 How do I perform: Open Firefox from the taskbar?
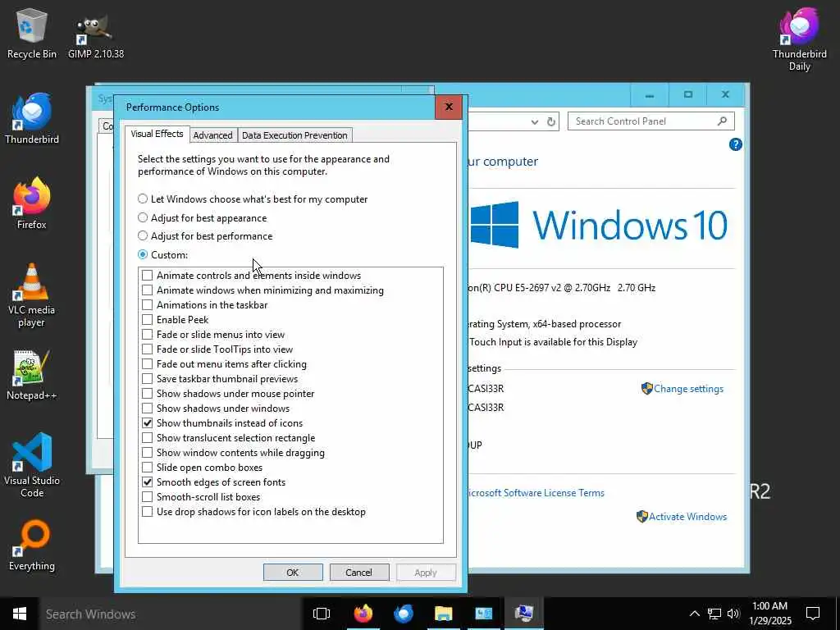point(363,614)
